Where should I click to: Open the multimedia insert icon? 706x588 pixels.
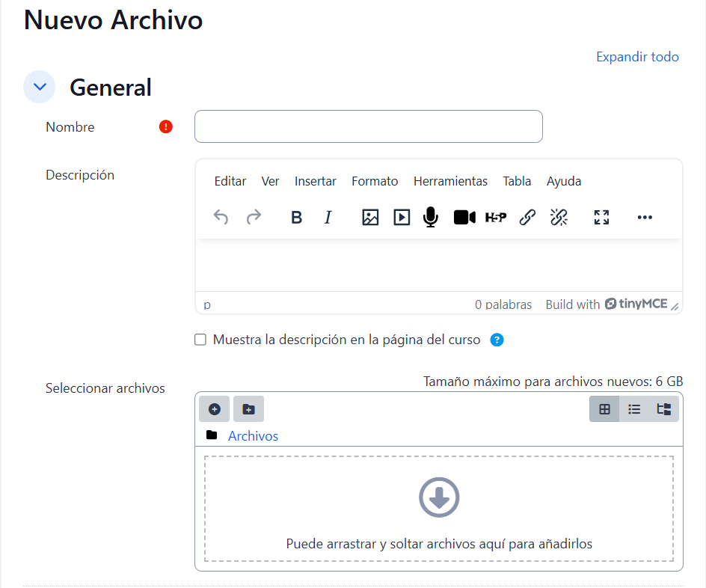[402, 218]
